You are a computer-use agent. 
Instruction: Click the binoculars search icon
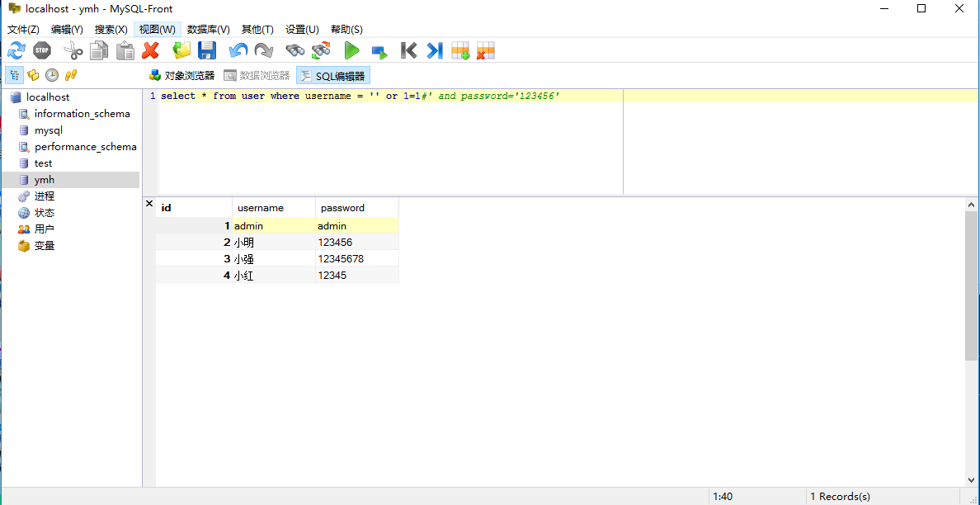click(x=295, y=51)
